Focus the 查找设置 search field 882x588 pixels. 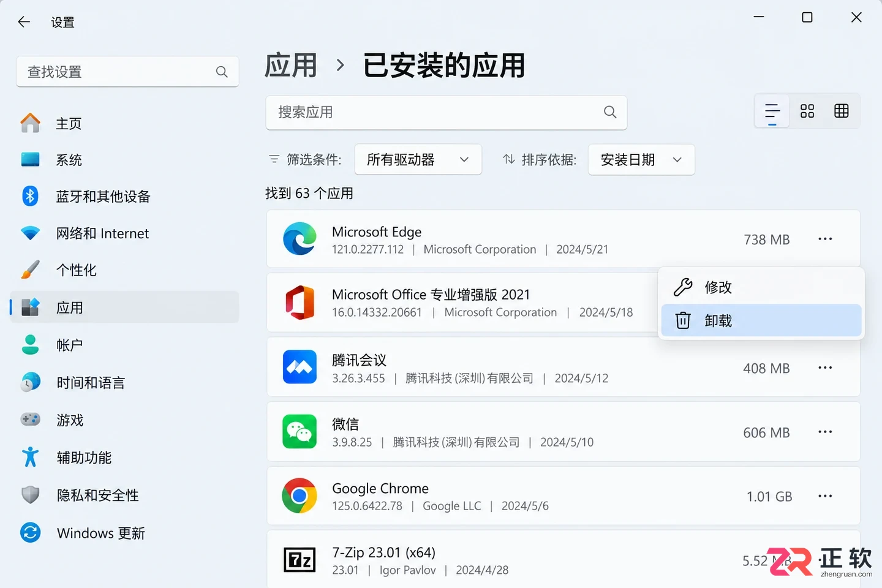127,72
